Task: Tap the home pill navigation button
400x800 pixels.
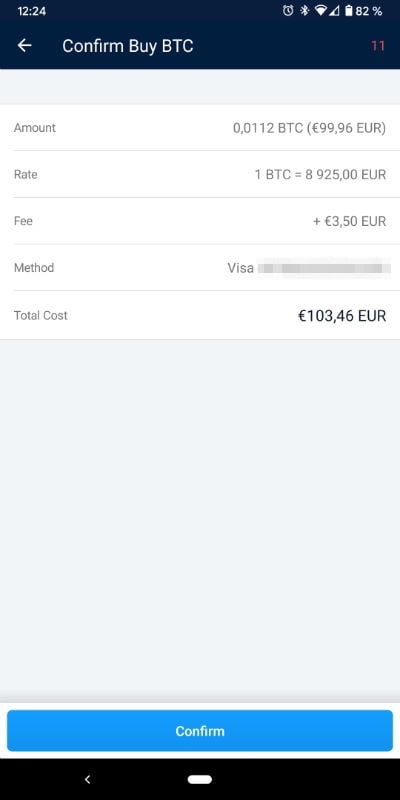Action: pyautogui.click(x=200, y=779)
